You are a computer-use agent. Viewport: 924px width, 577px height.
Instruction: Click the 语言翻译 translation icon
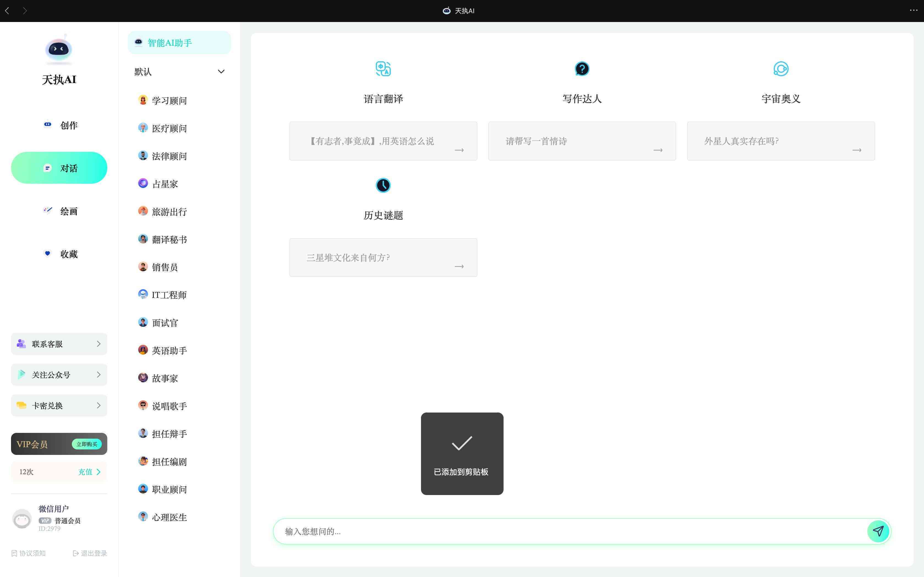(384, 68)
